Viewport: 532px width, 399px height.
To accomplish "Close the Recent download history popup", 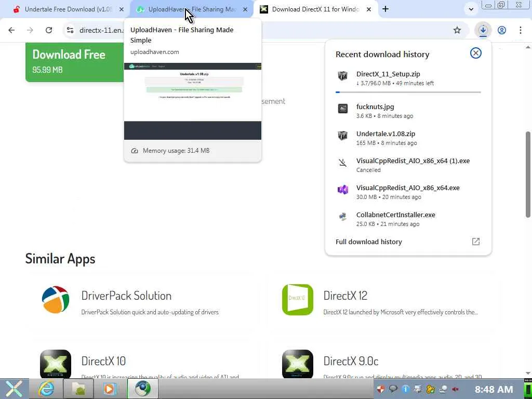I will pyautogui.click(x=476, y=53).
